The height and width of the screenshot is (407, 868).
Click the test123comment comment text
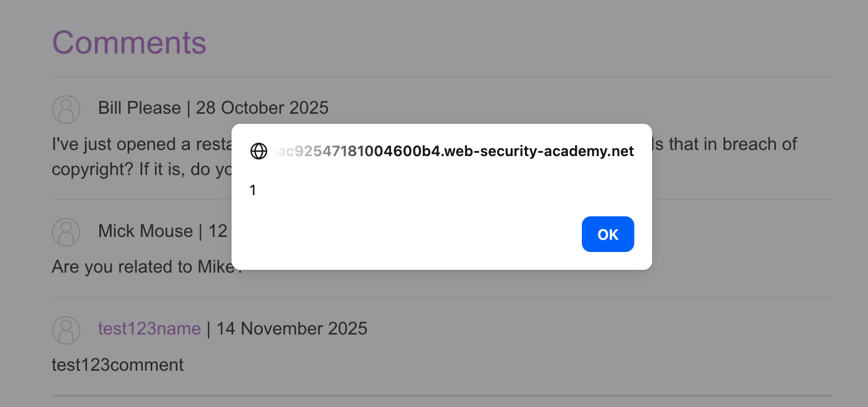[x=118, y=365]
